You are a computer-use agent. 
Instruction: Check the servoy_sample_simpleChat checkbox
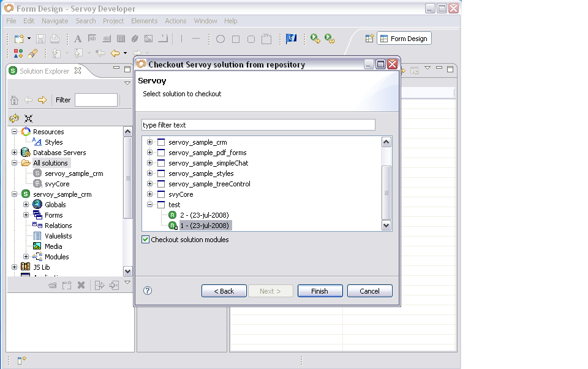161,163
